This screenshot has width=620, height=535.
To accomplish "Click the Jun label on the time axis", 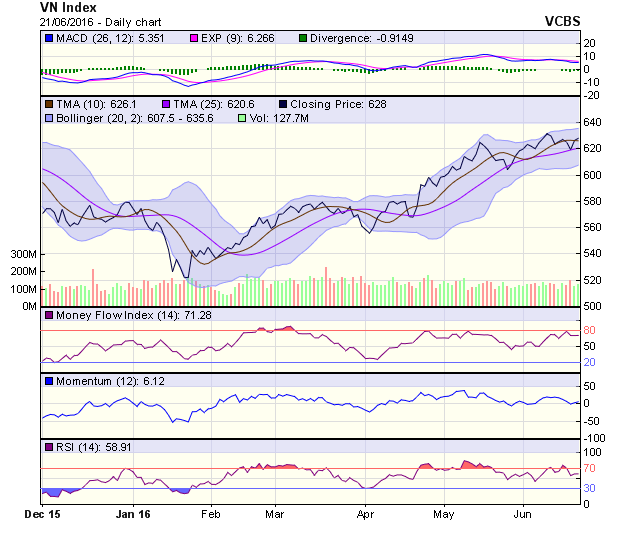I will pos(522,515).
